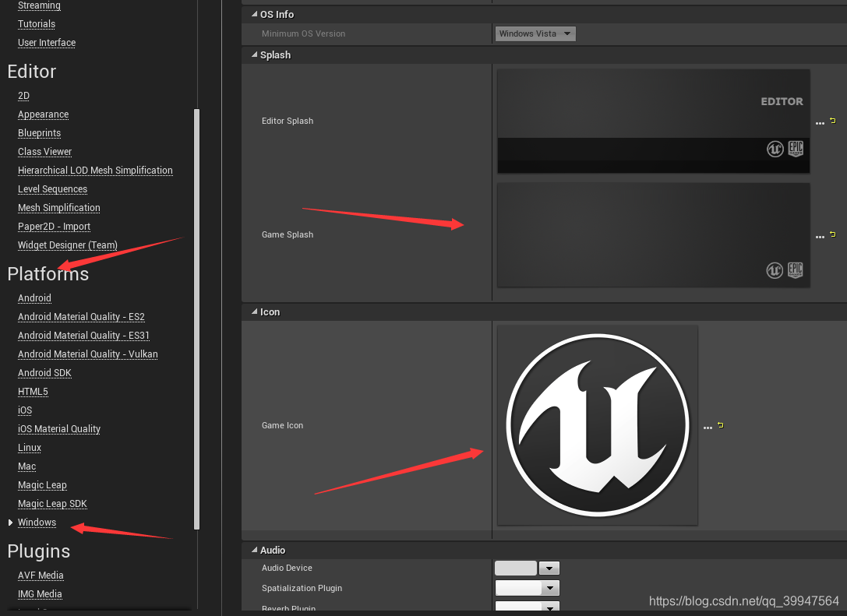The width and height of the screenshot is (847, 616).
Task: Open Hierarchical LOD Mesh Simplification settings
Action: click(95, 171)
